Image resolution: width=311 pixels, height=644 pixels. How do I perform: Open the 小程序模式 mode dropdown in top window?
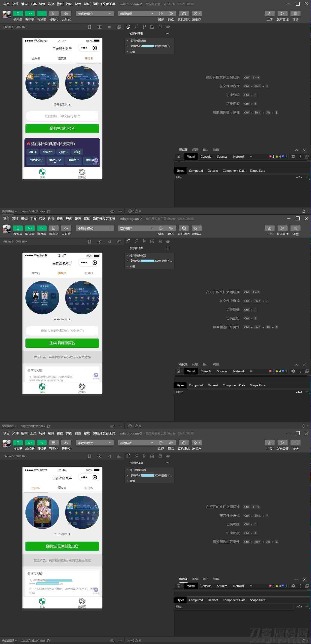(x=95, y=14)
